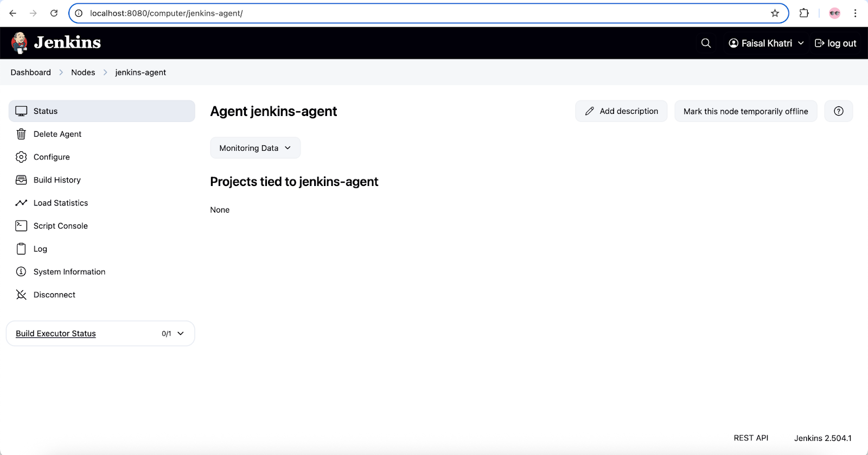Viewport: 868px width, 455px height.
Task: View site information icon in address bar
Action: click(x=79, y=13)
